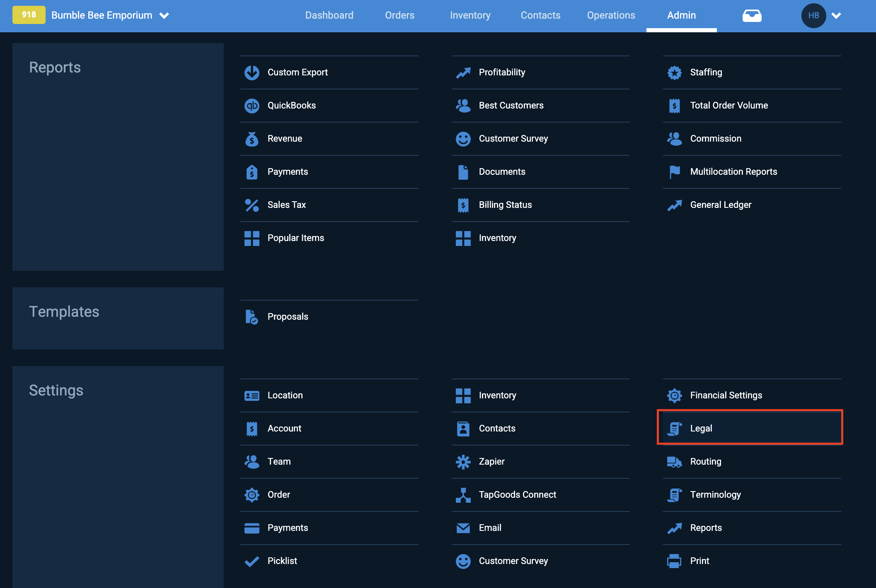Screen dimensions: 876x588
Task: Open the Orders tab
Action: click(x=399, y=15)
